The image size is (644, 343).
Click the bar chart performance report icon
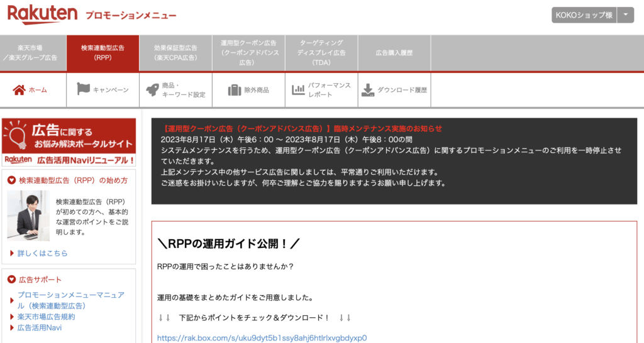pyautogui.click(x=298, y=89)
